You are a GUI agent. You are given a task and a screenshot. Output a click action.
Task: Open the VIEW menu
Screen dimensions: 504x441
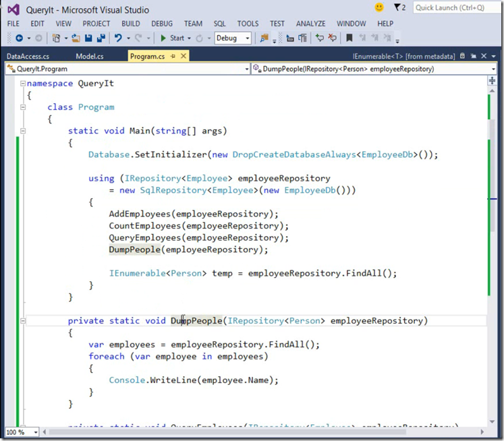[x=63, y=24]
